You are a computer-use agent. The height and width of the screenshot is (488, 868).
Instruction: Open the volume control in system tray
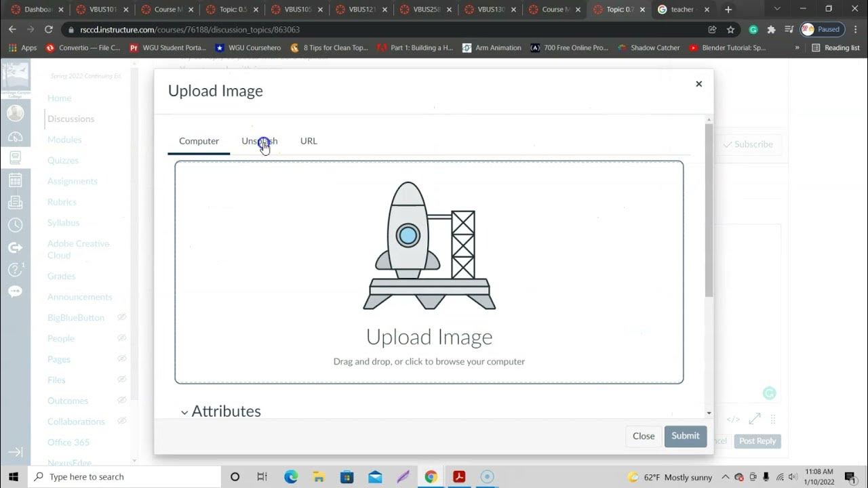click(793, 477)
